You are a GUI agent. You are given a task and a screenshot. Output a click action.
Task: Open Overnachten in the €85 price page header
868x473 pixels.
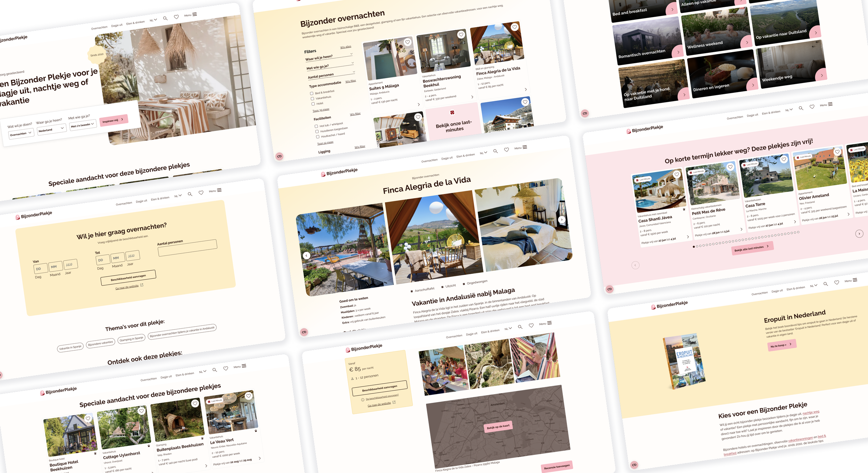(454, 336)
